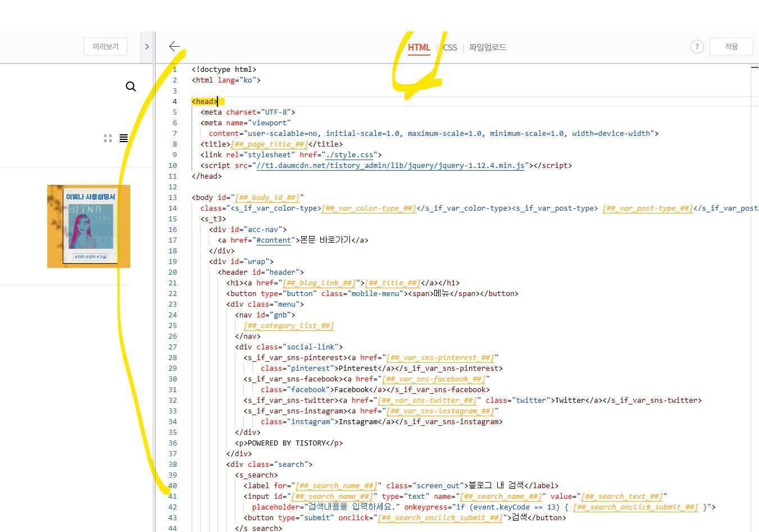Click the meta charset="UTF-8" line

(248, 112)
